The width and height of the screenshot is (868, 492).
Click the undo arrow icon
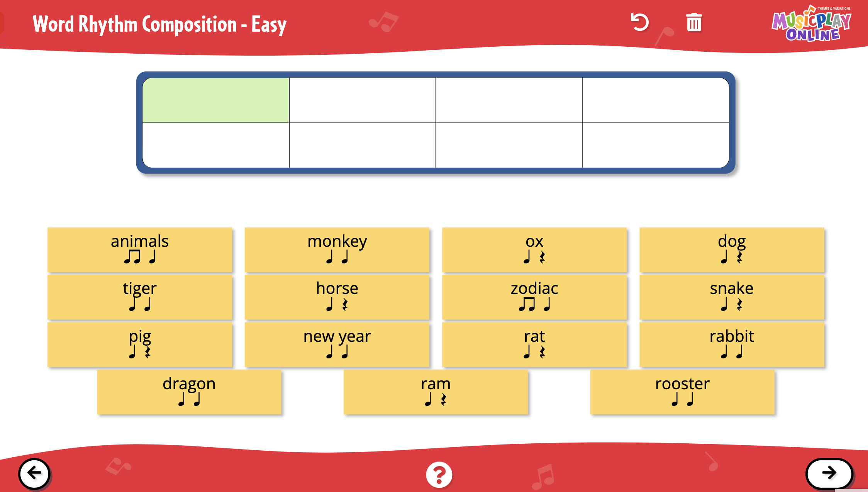(639, 22)
